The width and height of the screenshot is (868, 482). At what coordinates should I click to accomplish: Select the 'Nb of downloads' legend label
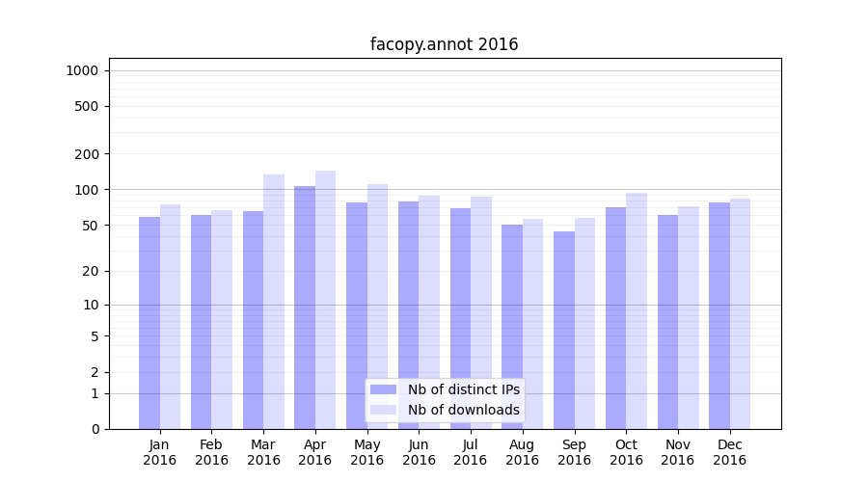click(463, 410)
